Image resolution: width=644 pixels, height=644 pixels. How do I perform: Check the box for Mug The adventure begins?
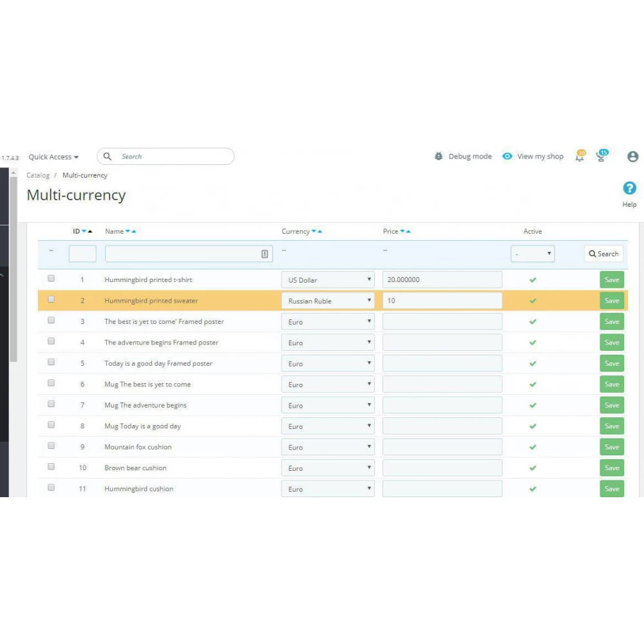point(51,404)
